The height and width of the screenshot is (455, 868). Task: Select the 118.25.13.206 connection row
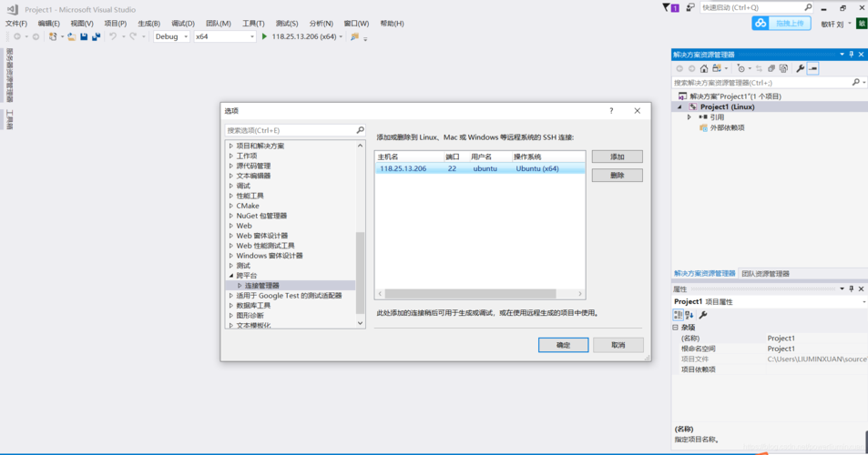[x=480, y=168]
